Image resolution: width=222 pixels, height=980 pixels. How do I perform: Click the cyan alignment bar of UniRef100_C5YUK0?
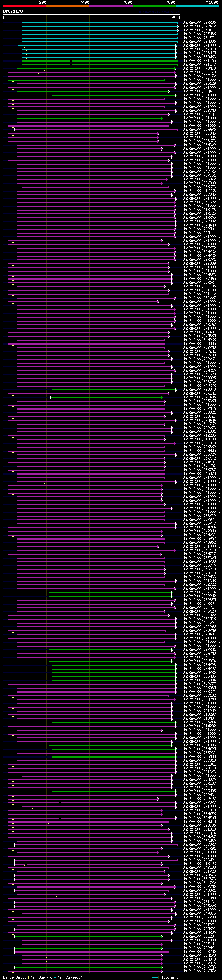[100, 49]
